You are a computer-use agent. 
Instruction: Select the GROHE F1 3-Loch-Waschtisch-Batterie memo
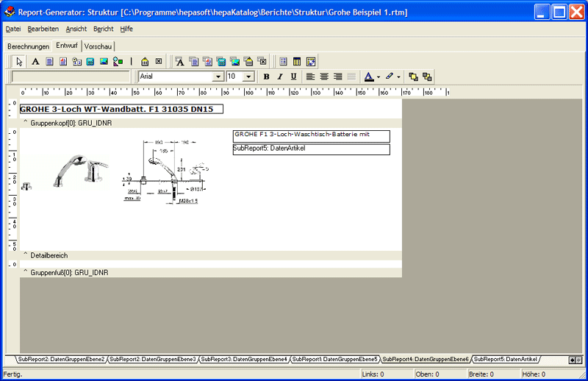(311, 136)
